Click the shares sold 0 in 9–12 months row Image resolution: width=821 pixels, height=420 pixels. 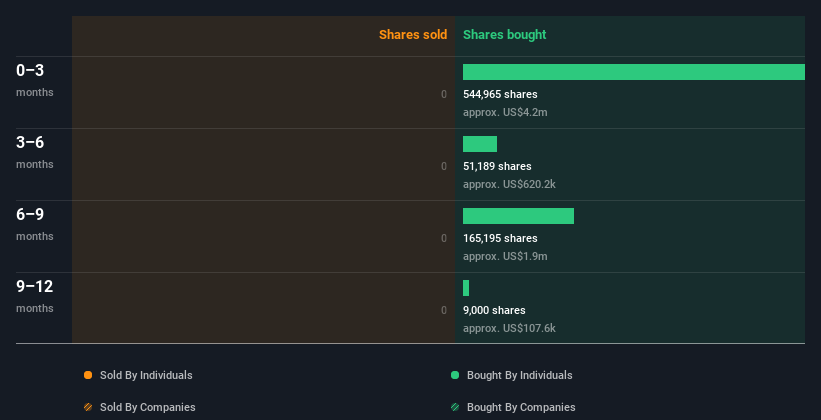[444, 310]
